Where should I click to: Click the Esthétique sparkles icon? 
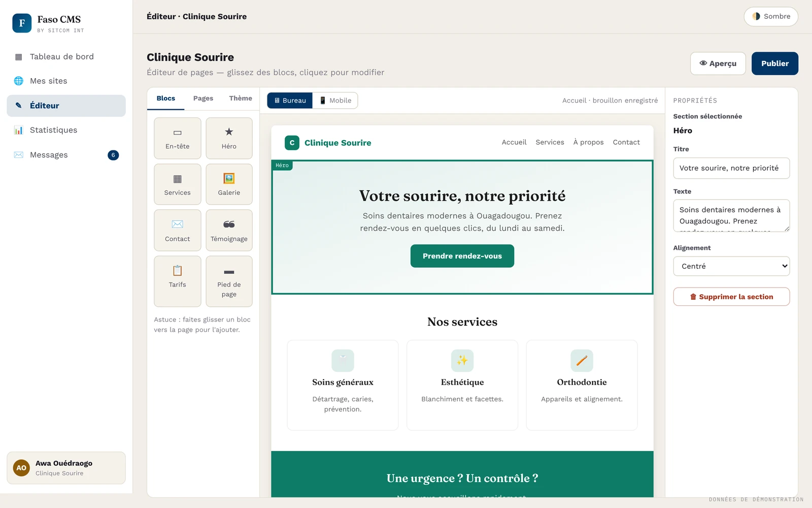[462, 361]
